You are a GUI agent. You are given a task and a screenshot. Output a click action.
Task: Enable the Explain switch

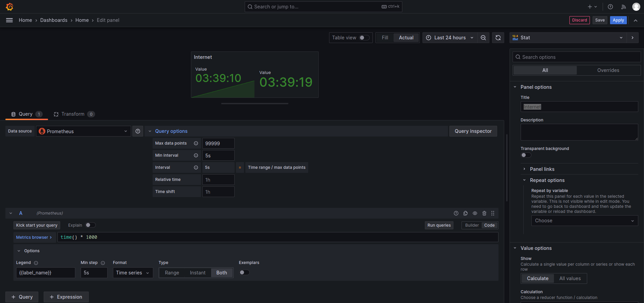pos(90,225)
